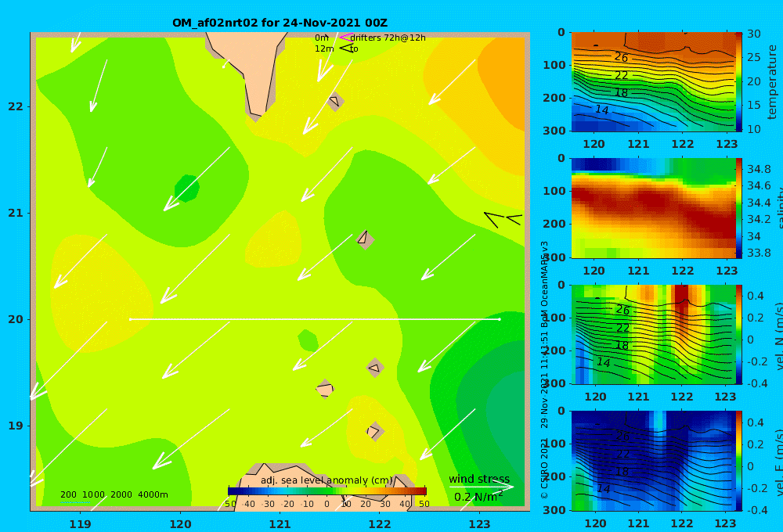Screen dimensions: 783x532
Task: Click the 0.4 tick on the vel. N colorbar
Action: (x=756, y=296)
